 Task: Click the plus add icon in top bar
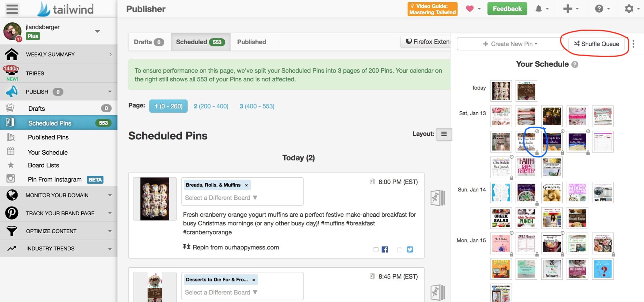click(x=568, y=9)
